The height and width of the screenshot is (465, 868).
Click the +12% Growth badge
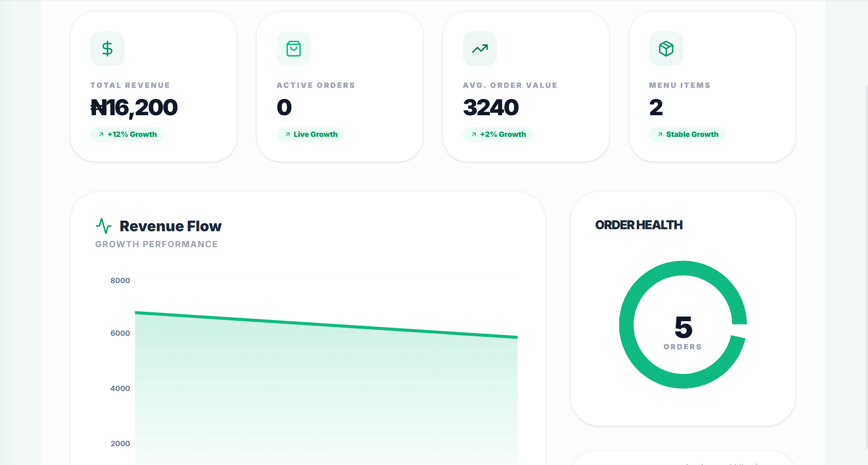(127, 134)
